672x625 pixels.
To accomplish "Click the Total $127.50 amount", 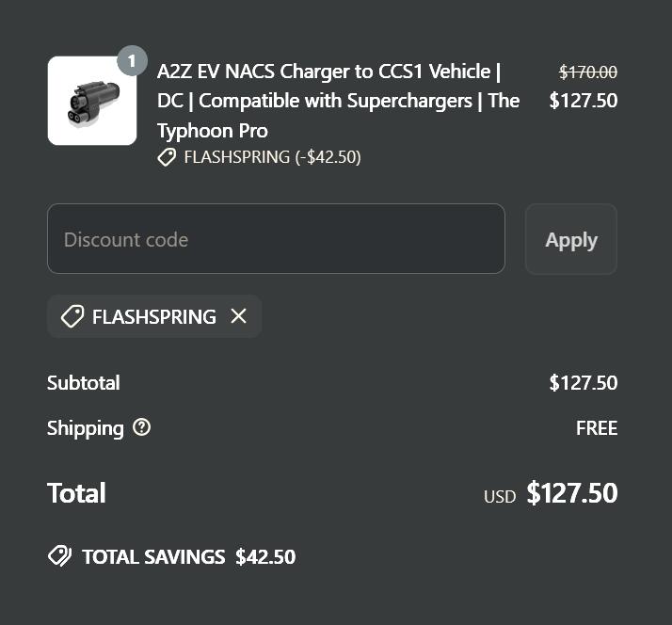I will tap(572, 493).
